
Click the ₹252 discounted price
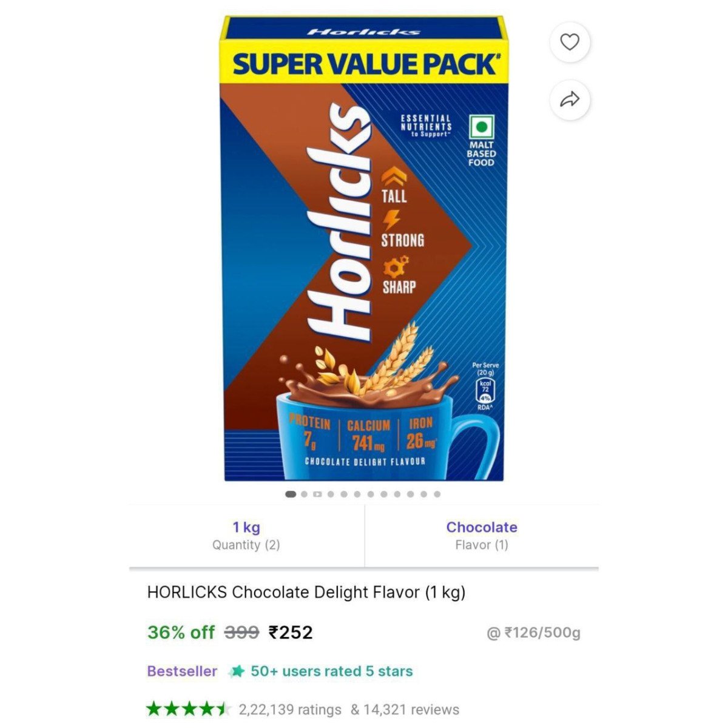[x=291, y=633]
